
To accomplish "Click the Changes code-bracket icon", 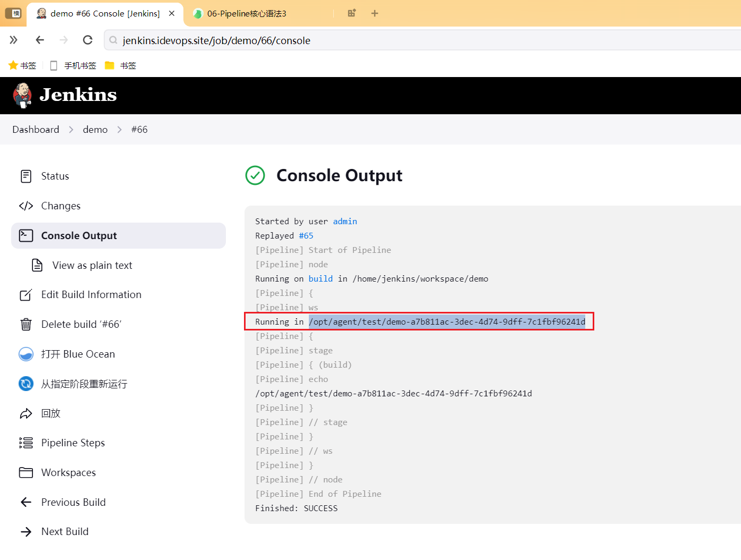I will (x=26, y=206).
